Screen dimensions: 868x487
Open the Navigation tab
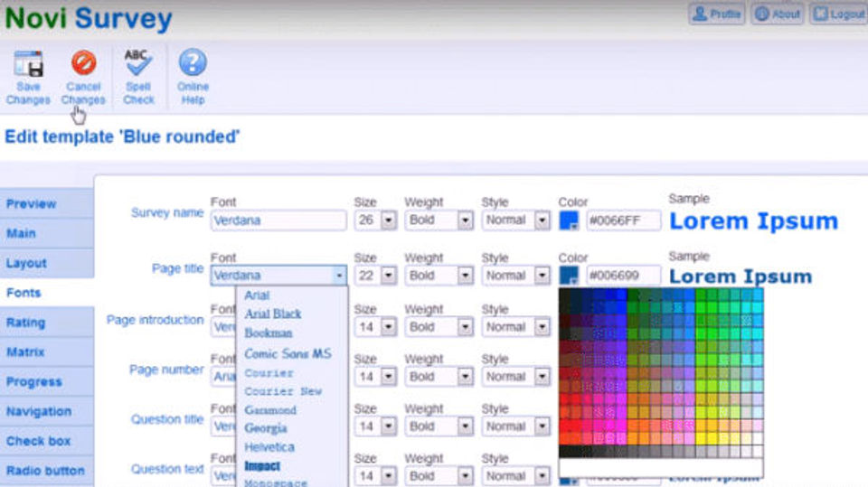pyautogui.click(x=47, y=411)
